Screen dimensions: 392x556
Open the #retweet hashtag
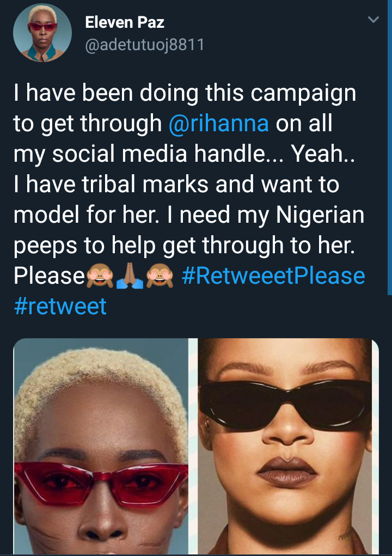[60, 306]
